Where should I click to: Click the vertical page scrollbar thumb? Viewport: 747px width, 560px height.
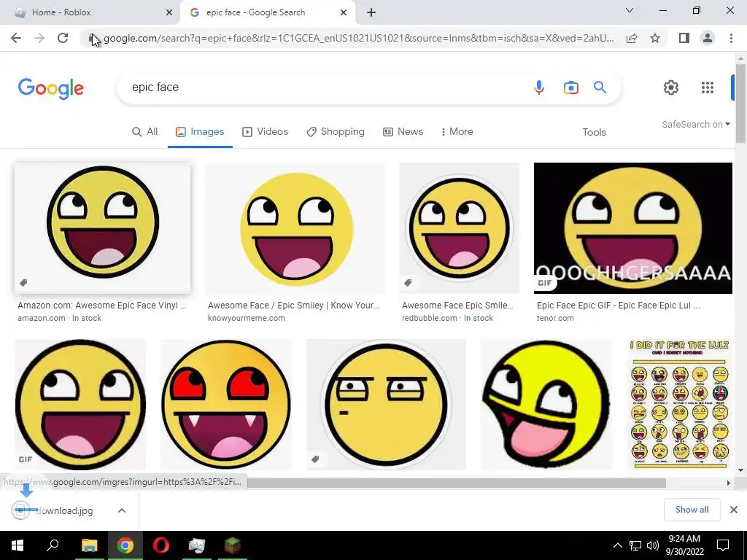click(x=740, y=102)
